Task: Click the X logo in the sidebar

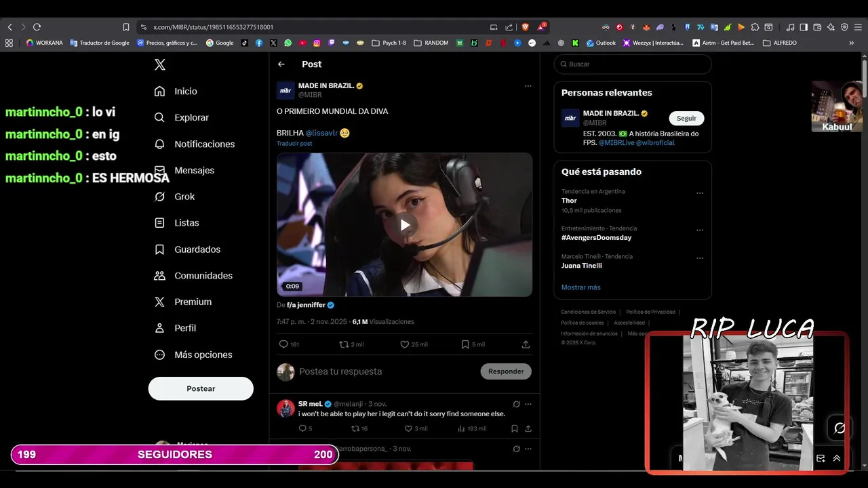Action: tap(160, 65)
